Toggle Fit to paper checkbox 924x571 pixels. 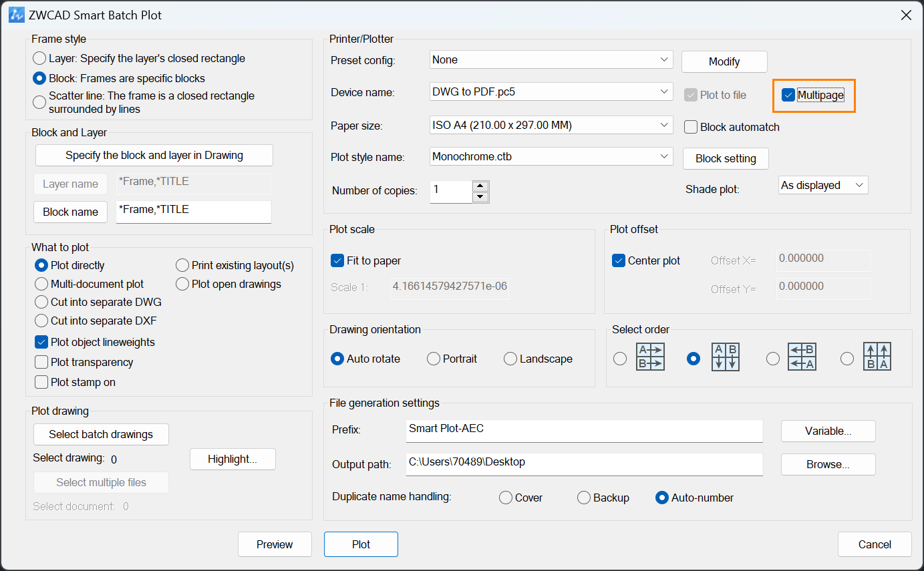[x=337, y=260]
